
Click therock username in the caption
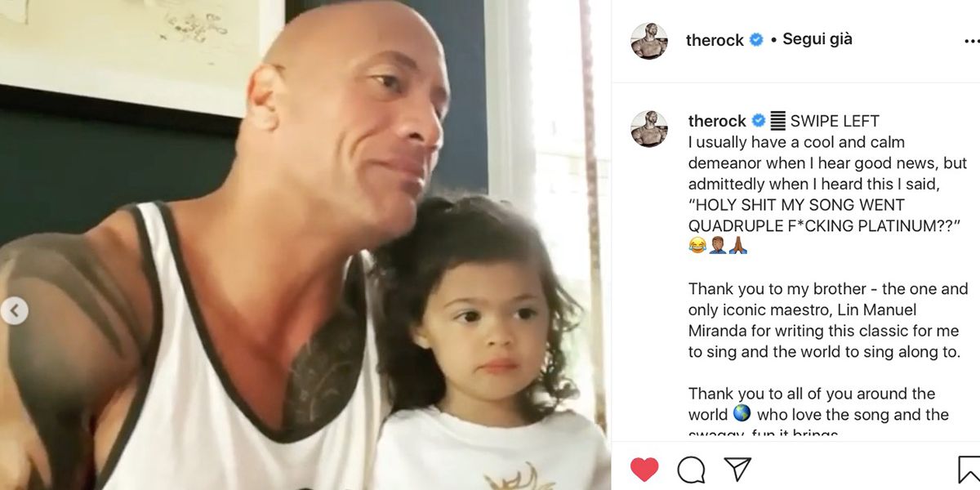click(x=717, y=121)
